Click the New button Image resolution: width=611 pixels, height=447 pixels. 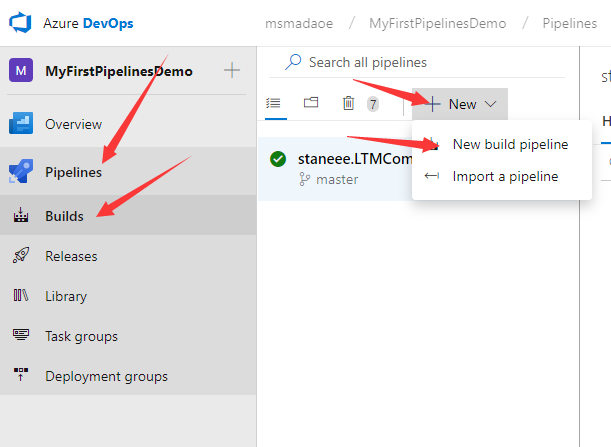coord(460,104)
